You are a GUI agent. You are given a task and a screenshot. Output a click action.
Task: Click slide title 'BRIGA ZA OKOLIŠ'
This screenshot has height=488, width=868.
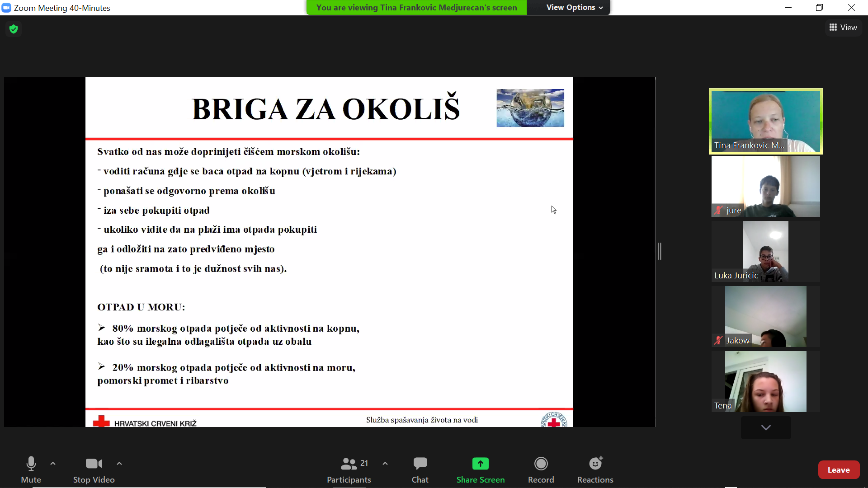[x=326, y=108]
